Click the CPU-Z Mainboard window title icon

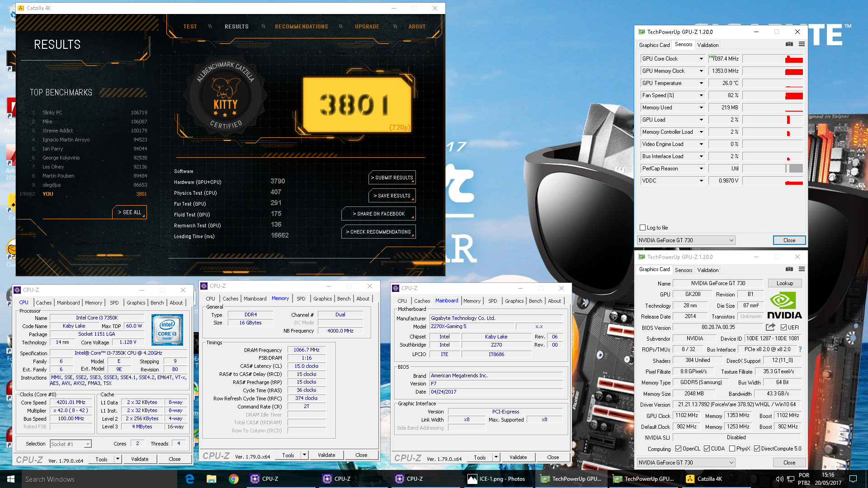[396, 288]
